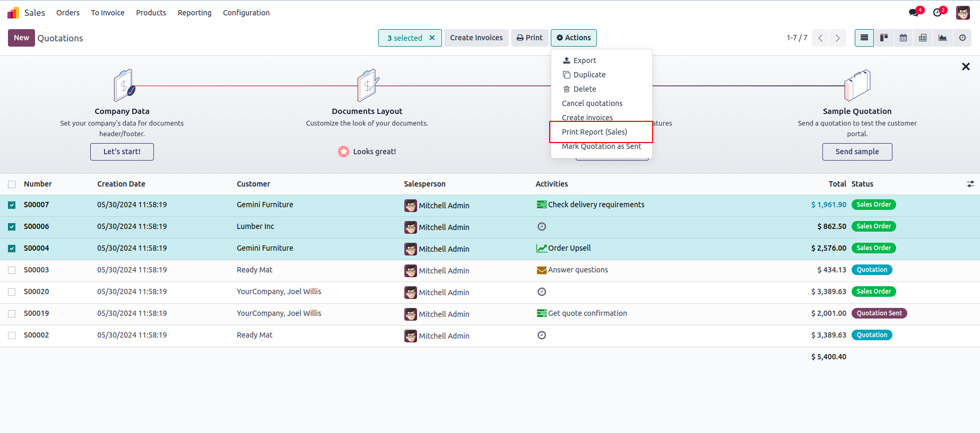
Task: Go to next page of records
Action: coord(838,38)
